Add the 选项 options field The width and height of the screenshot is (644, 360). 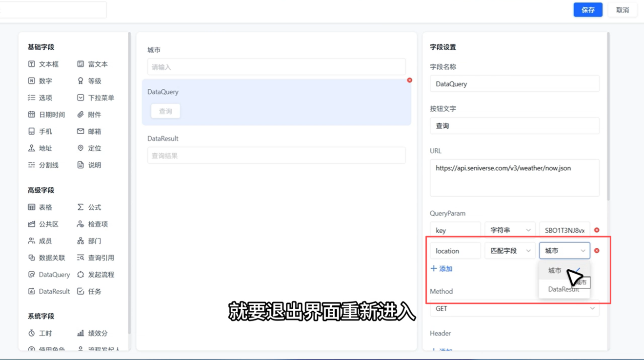tap(40, 98)
